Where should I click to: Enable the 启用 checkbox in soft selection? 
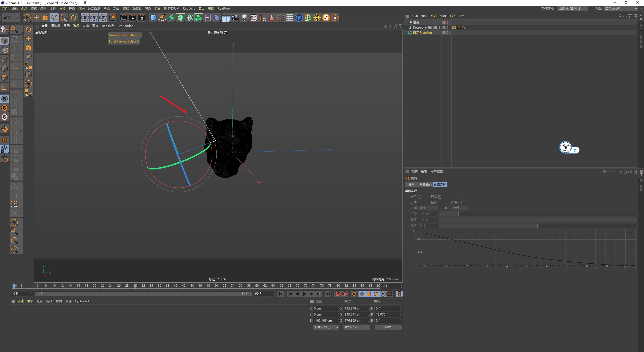419,197
